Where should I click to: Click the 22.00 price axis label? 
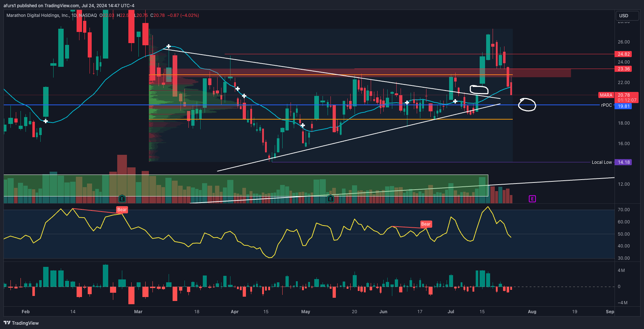click(624, 83)
